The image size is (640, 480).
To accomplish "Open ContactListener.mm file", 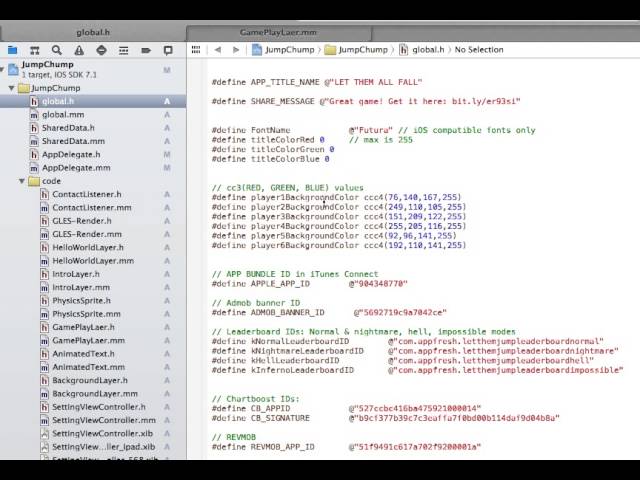I will [x=92, y=208].
